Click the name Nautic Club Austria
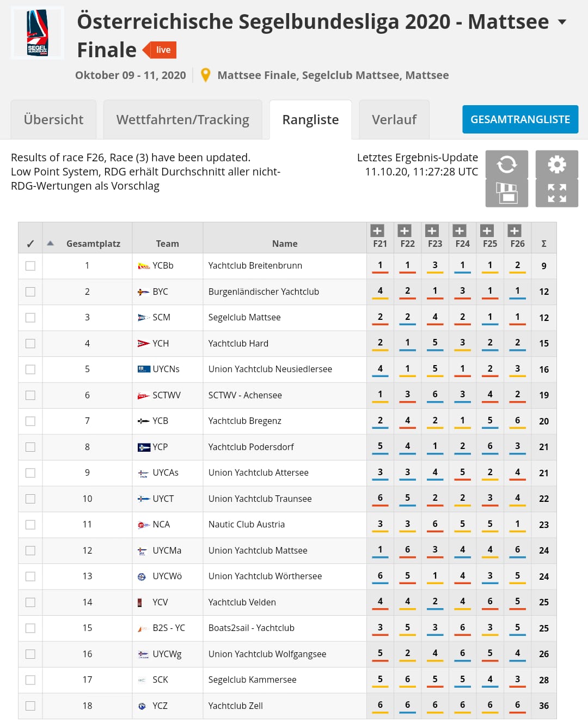The image size is (588, 722). [x=247, y=525]
